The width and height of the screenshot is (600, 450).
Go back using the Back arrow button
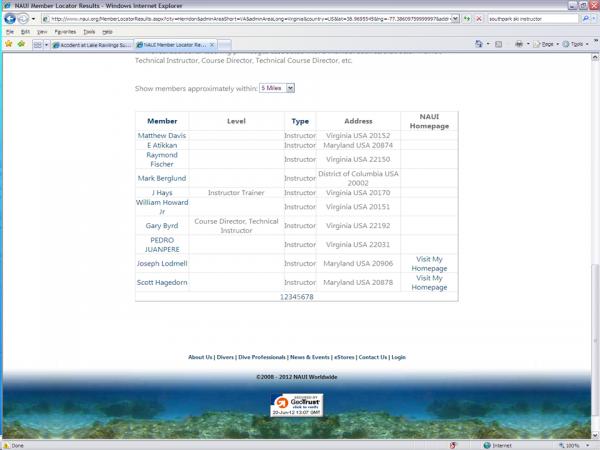tap(10, 18)
